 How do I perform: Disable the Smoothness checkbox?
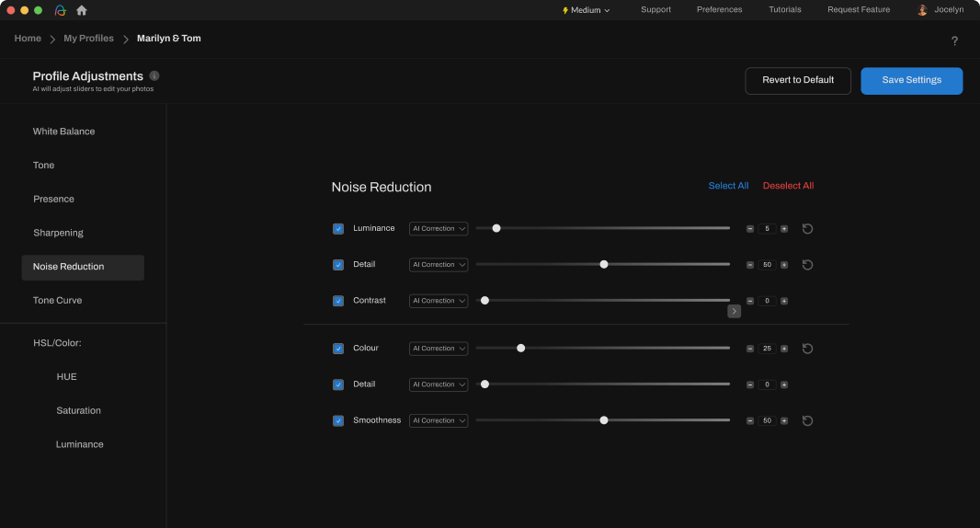tap(338, 420)
